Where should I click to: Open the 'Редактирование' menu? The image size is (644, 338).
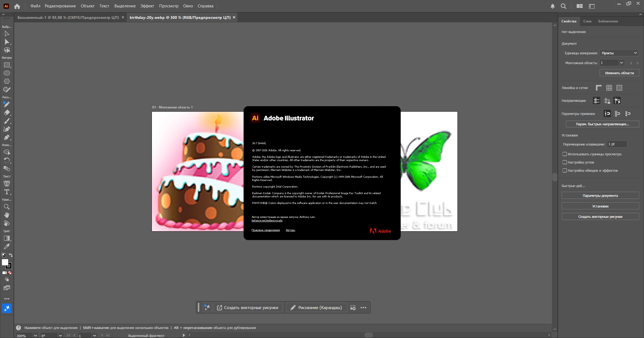coord(60,6)
